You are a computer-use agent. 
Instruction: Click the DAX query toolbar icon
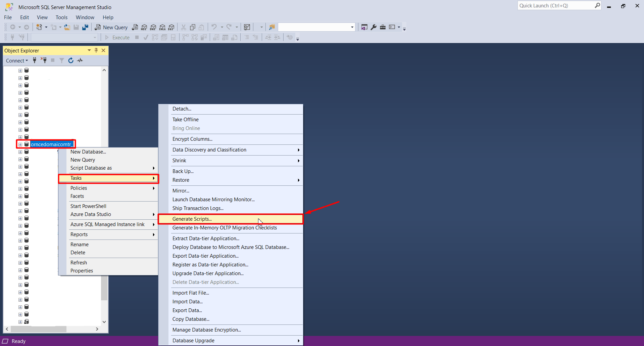point(171,27)
